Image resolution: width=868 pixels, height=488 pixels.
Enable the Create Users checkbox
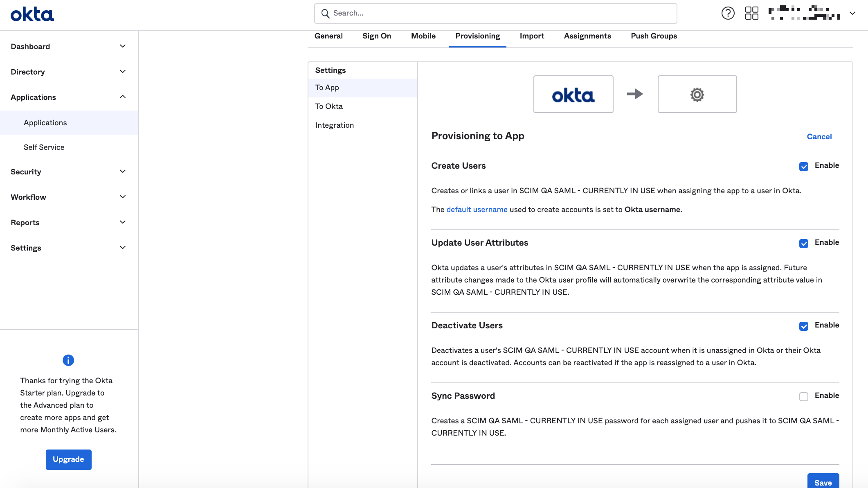[803, 166]
